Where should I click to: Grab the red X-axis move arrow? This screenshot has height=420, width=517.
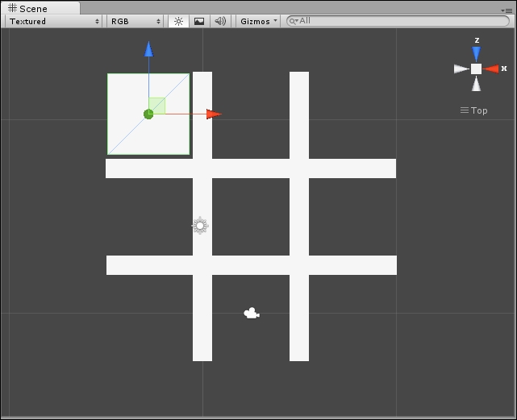(214, 114)
